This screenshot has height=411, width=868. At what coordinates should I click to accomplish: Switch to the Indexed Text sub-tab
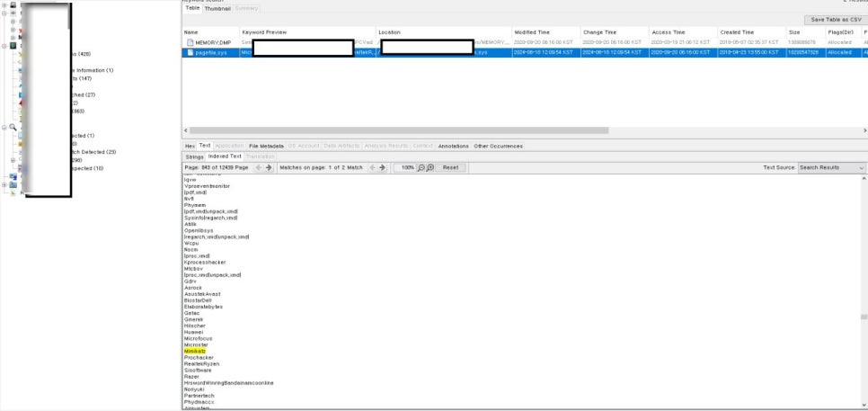click(x=225, y=156)
